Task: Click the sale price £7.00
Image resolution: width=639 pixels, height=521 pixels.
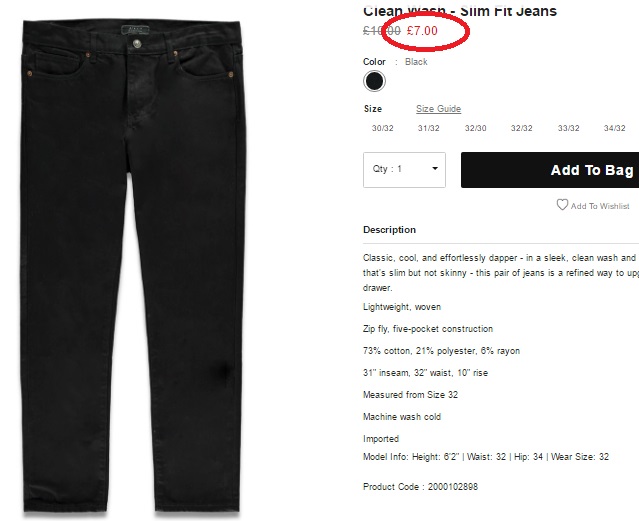Action: [x=422, y=31]
